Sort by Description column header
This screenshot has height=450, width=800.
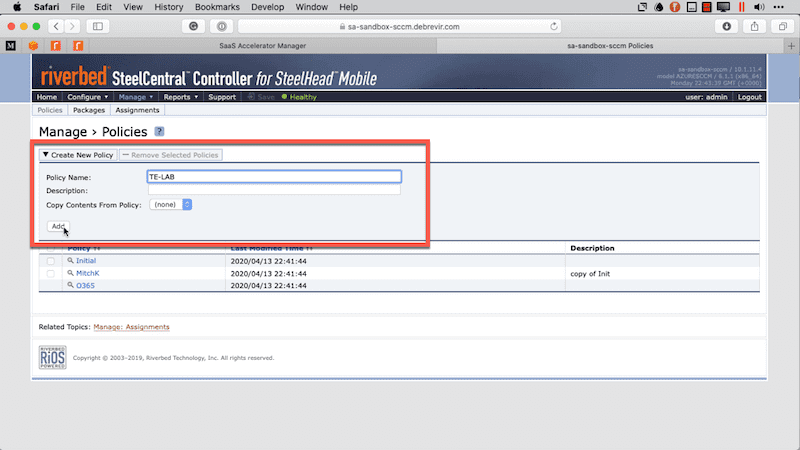(592, 248)
